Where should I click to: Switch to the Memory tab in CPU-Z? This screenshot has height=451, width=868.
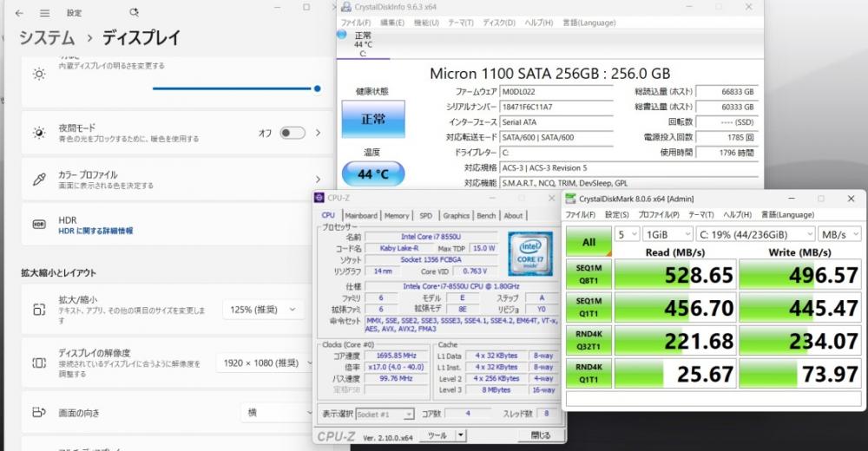pos(397,216)
